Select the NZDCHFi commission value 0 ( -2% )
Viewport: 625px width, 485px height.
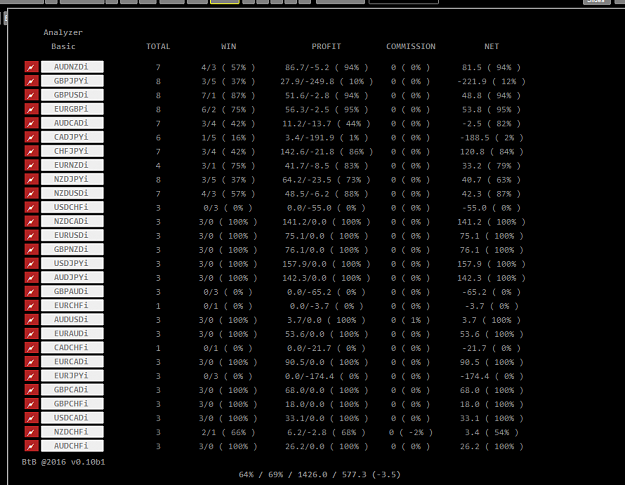coord(410,432)
